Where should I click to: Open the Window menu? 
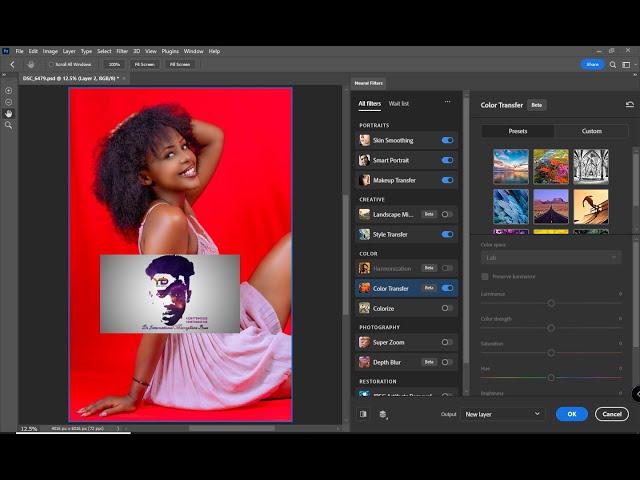tap(193, 51)
